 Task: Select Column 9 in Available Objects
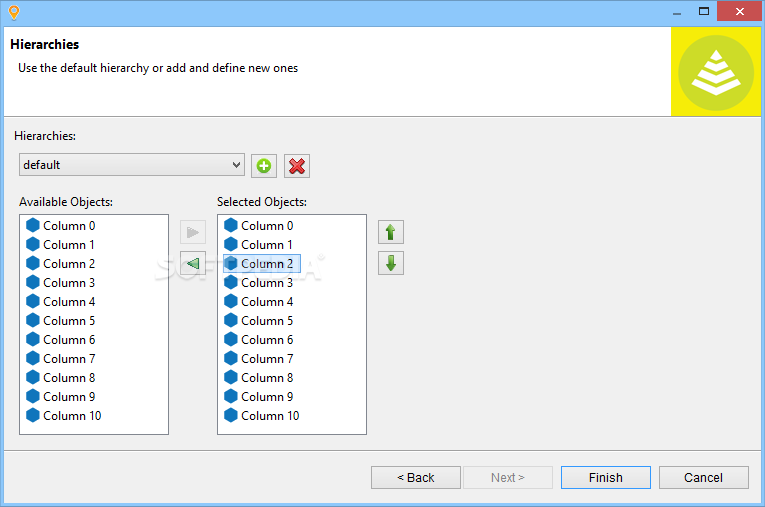tap(61, 397)
